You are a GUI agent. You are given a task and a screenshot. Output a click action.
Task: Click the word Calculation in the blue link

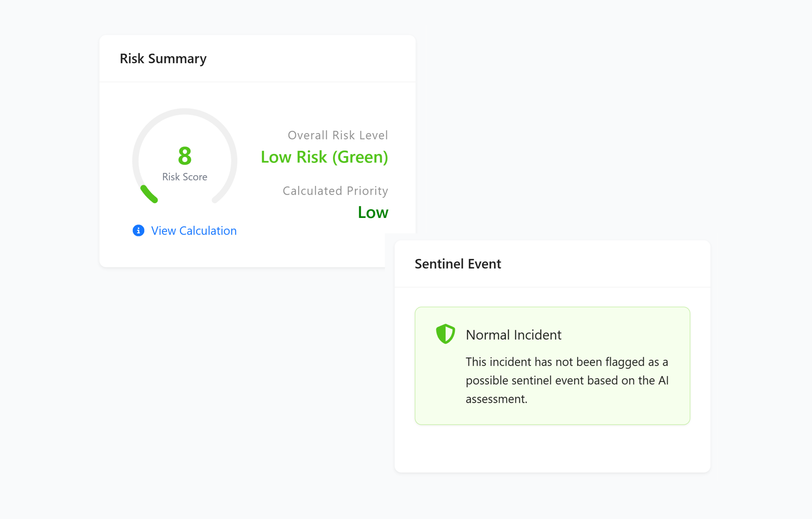pyautogui.click(x=208, y=231)
